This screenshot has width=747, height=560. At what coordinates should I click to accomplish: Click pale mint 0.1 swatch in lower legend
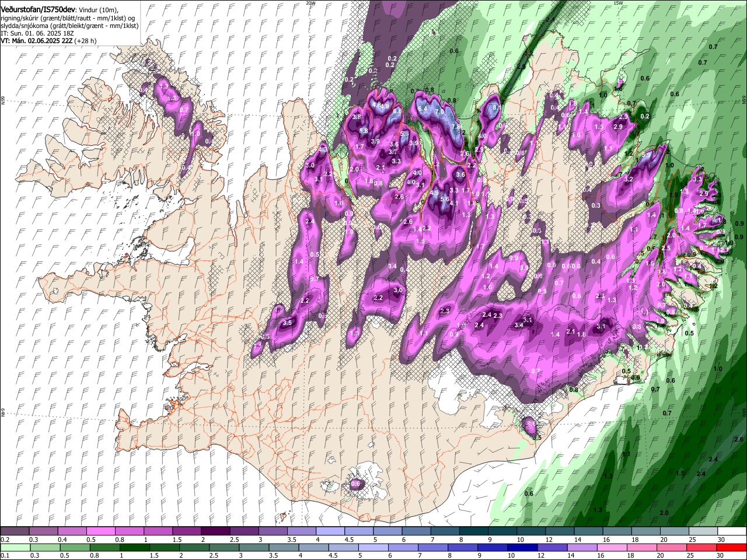[x=15, y=547]
